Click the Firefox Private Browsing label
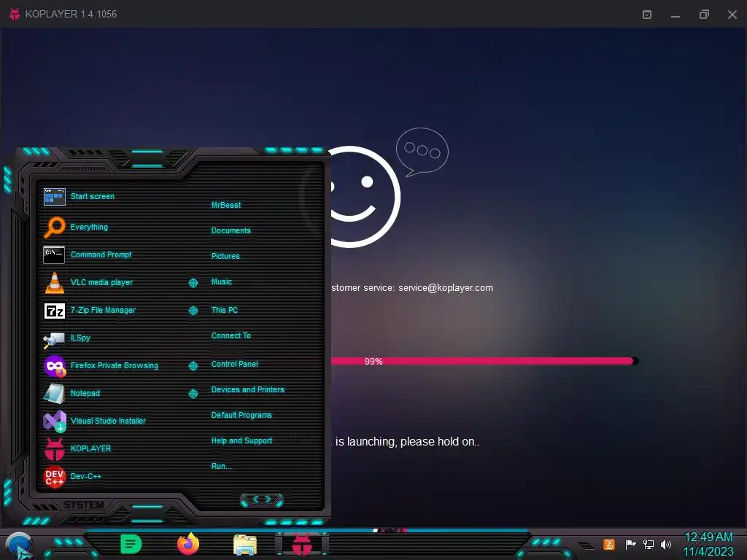The width and height of the screenshot is (747, 560). [115, 366]
